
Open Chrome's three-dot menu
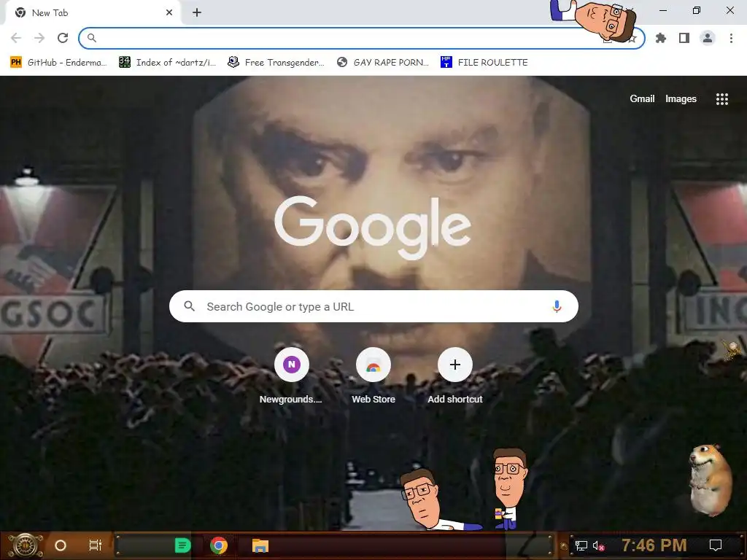[x=731, y=38]
